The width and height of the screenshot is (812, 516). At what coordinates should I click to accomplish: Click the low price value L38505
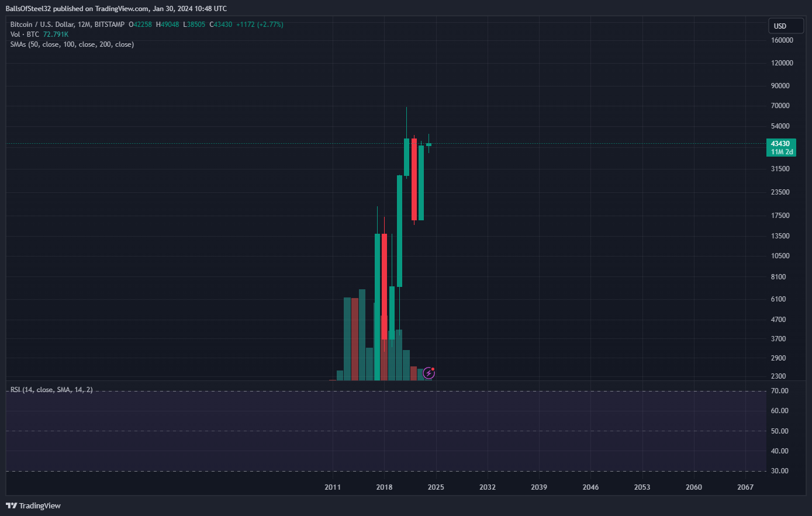point(193,24)
